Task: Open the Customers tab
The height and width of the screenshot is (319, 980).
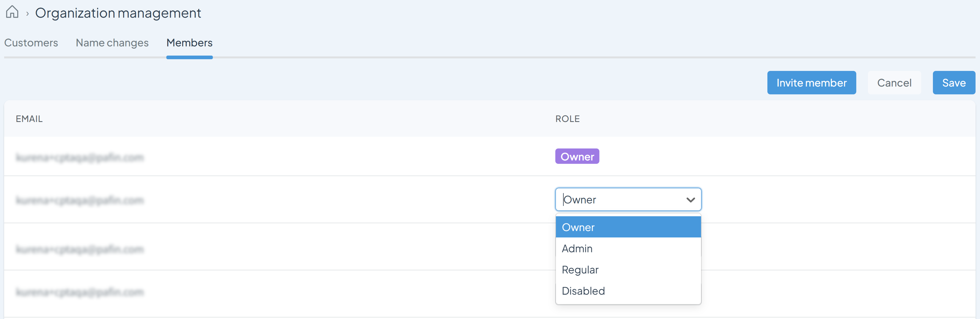Action: (31, 43)
